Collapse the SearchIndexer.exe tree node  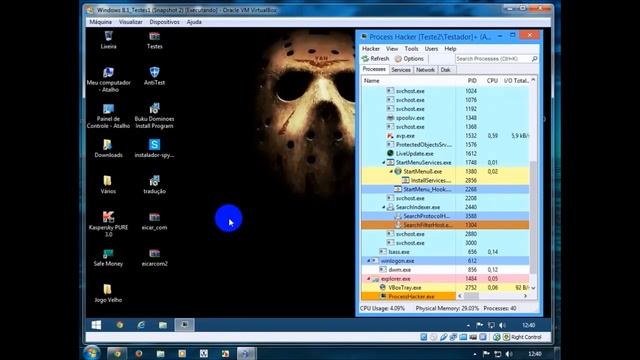(x=384, y=207)
